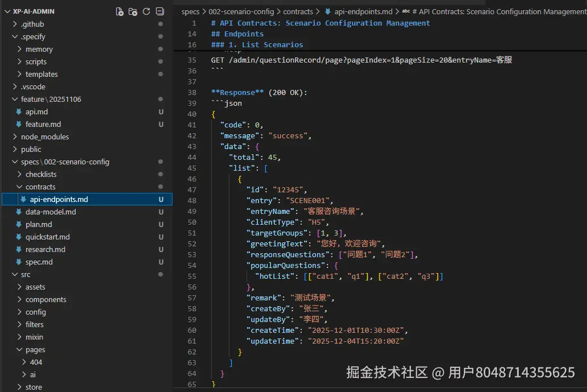Click the New Folder icon in explorer header
The height and width of the screenshot is (392, 587).
pyautogui.click(x=133, y=11)
